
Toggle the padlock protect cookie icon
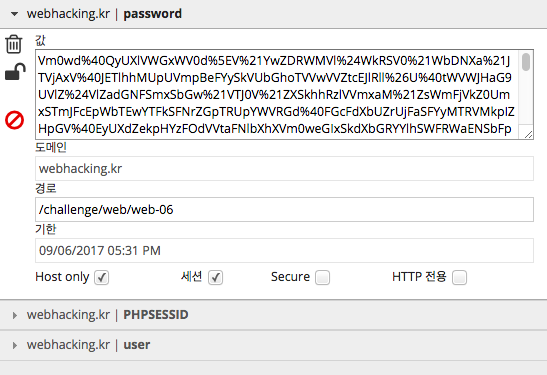[x=15, y=72]
